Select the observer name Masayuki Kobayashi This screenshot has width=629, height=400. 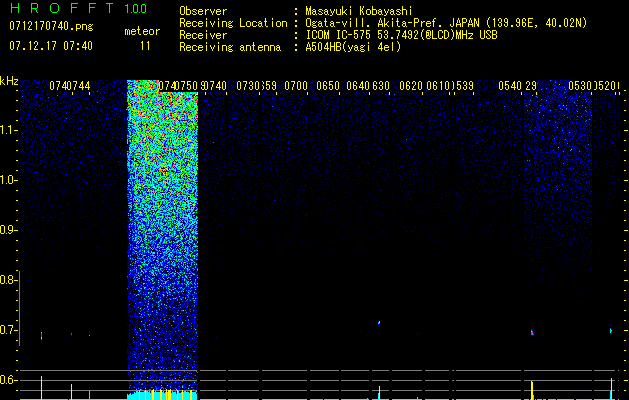click(x=359, y=11)
